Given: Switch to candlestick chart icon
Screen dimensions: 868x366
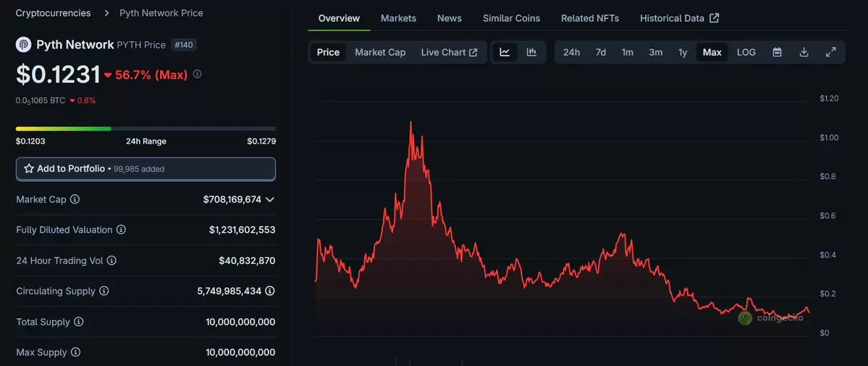Looking at the screenshot, I should (531, 52).
